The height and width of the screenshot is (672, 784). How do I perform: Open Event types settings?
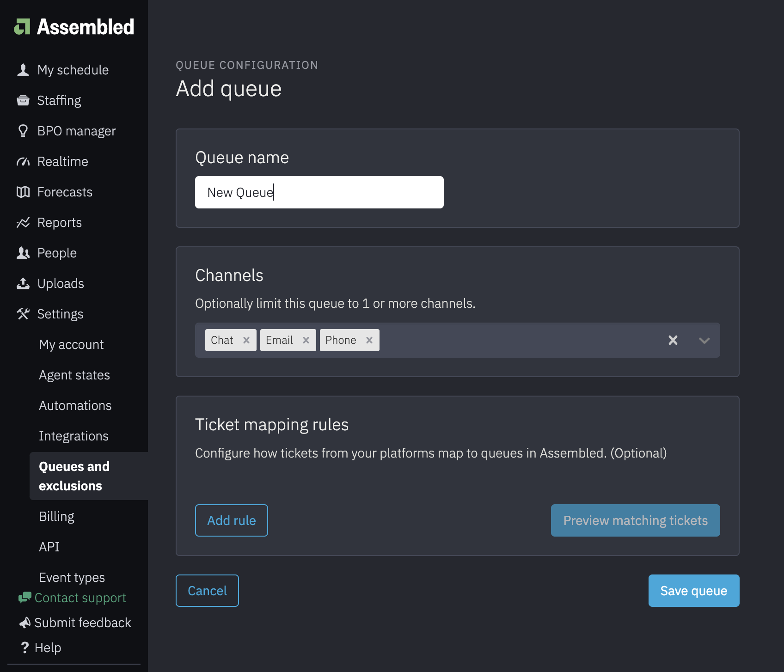(72, 577)
